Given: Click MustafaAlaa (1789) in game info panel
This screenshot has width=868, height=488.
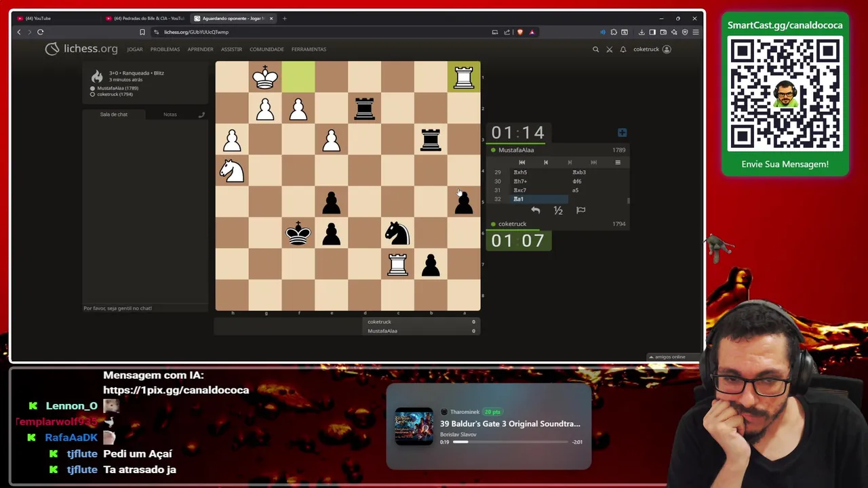Looking at the screenshot, I should click(x=117, y=88).
